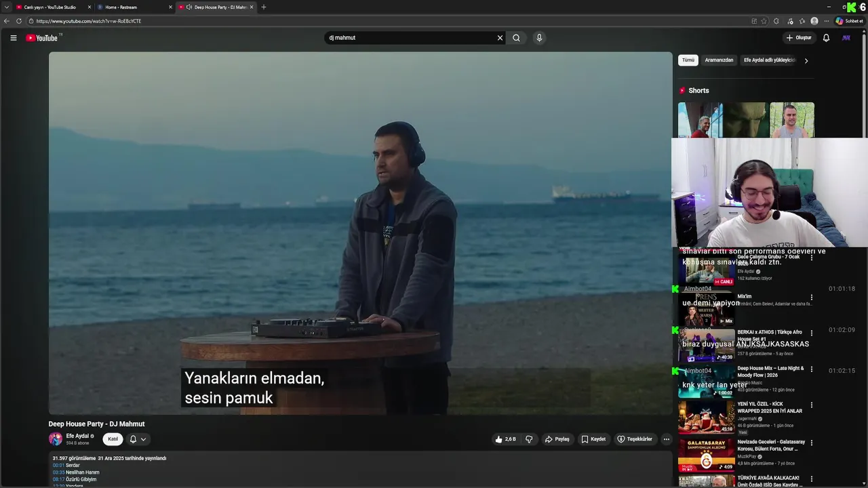
Task: Share the video via Paylaş
Action: tap(557, 439)
